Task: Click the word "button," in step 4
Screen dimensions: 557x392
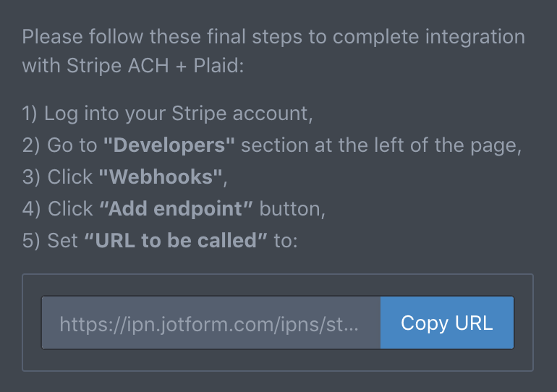Action: (x=292, y=209)
